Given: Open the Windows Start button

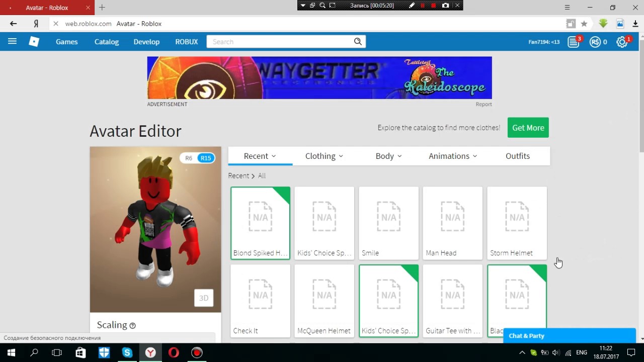Looking at the screenshot, I should pos(11,352).
